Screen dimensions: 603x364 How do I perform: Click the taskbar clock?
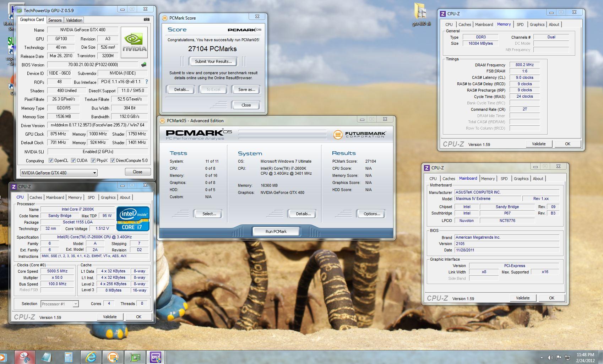pyautogui.click(x=585, y=357)
